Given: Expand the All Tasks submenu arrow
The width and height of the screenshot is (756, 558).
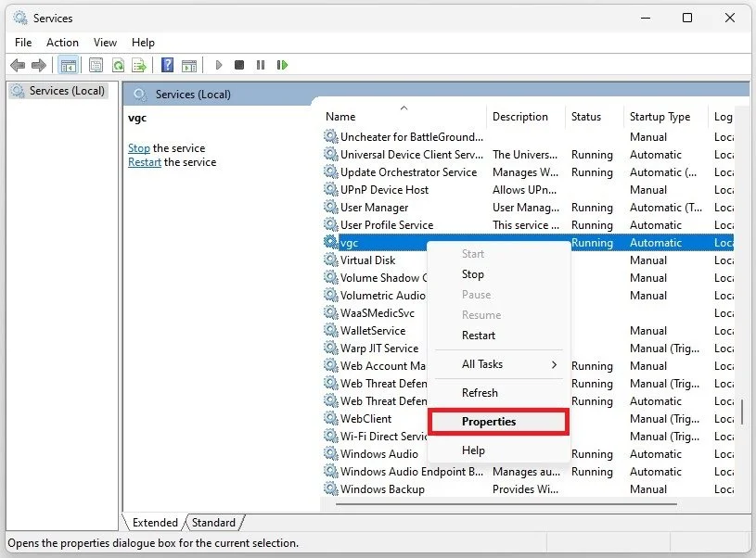Looking at the screenshot, I should 554,365.
